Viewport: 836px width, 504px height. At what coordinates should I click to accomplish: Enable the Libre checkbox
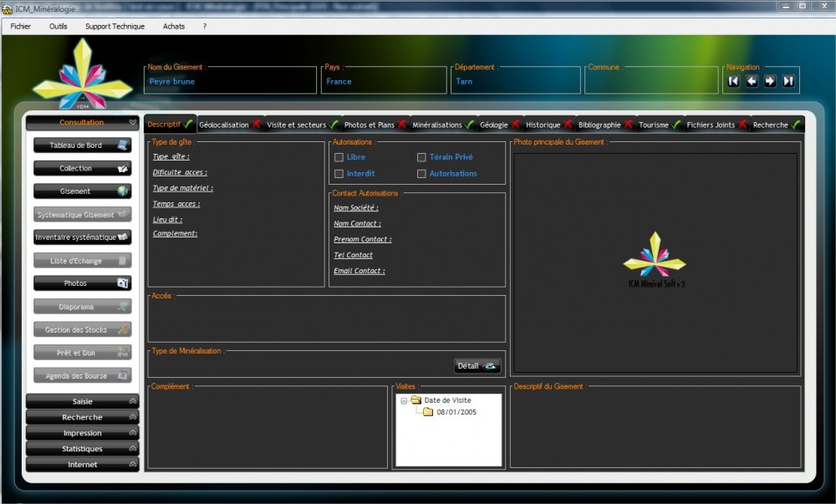(x=339, y=157)
